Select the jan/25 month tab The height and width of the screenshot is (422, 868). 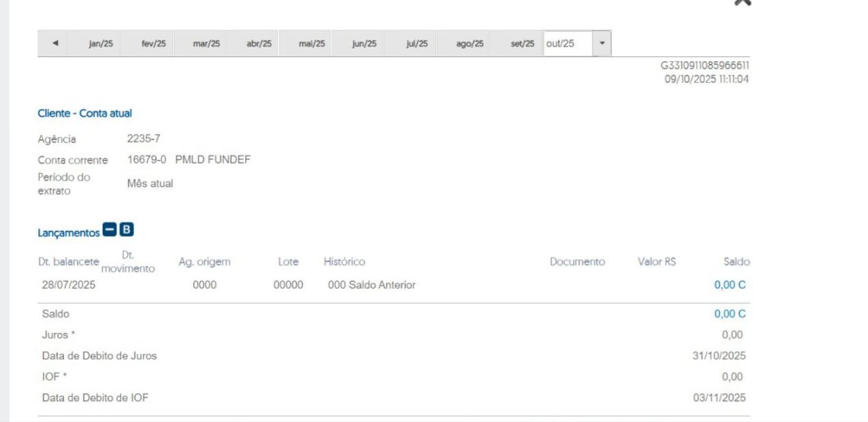click(x=101, y=44)
